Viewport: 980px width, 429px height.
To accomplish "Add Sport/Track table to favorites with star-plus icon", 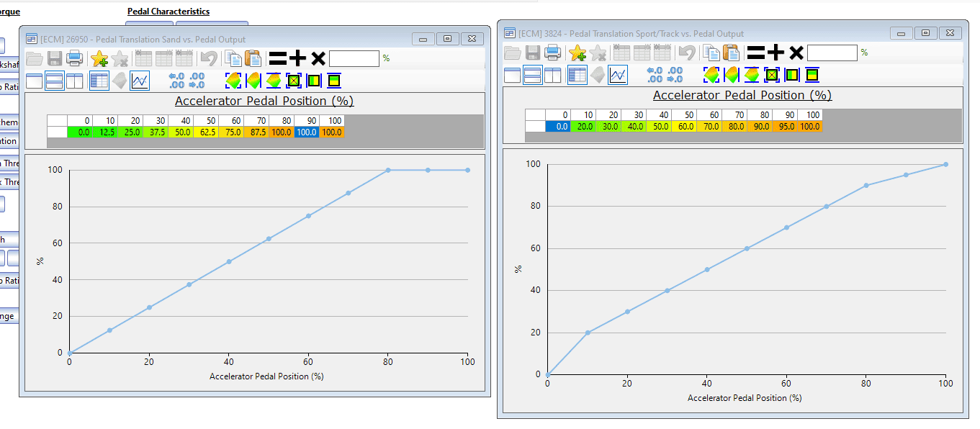I will (x=577, y=53).
